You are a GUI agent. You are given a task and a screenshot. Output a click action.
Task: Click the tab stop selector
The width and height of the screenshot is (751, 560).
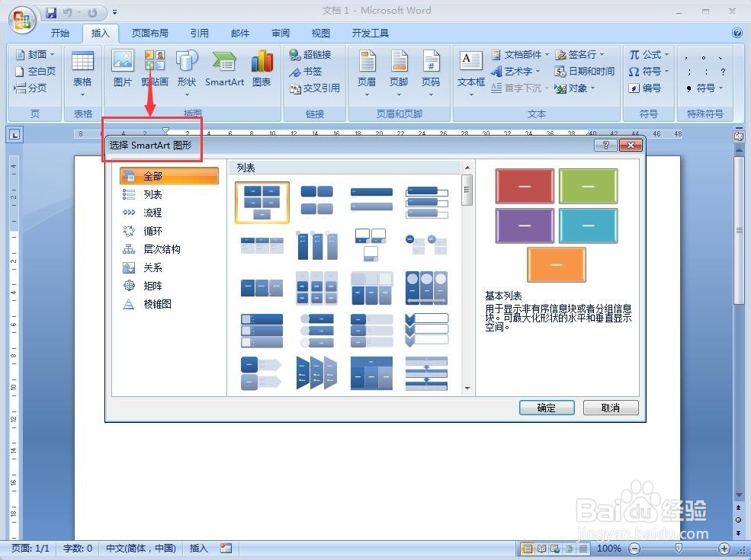(14, 135)
